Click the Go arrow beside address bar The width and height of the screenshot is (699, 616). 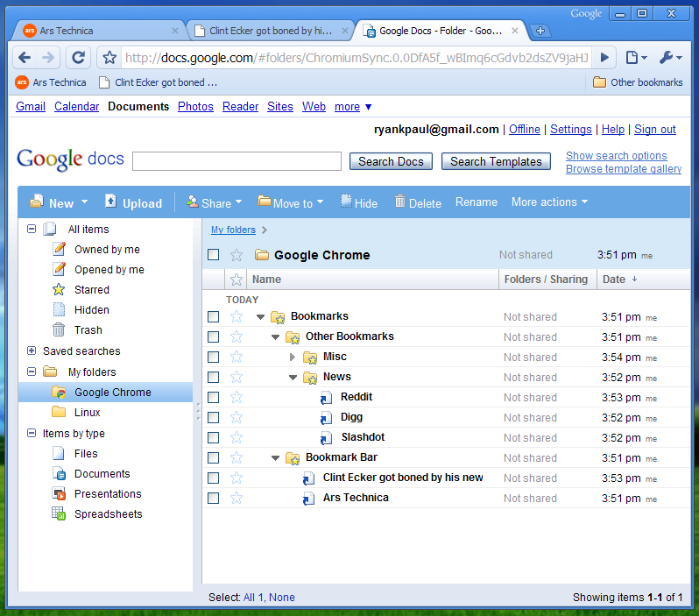click(604, 58)
